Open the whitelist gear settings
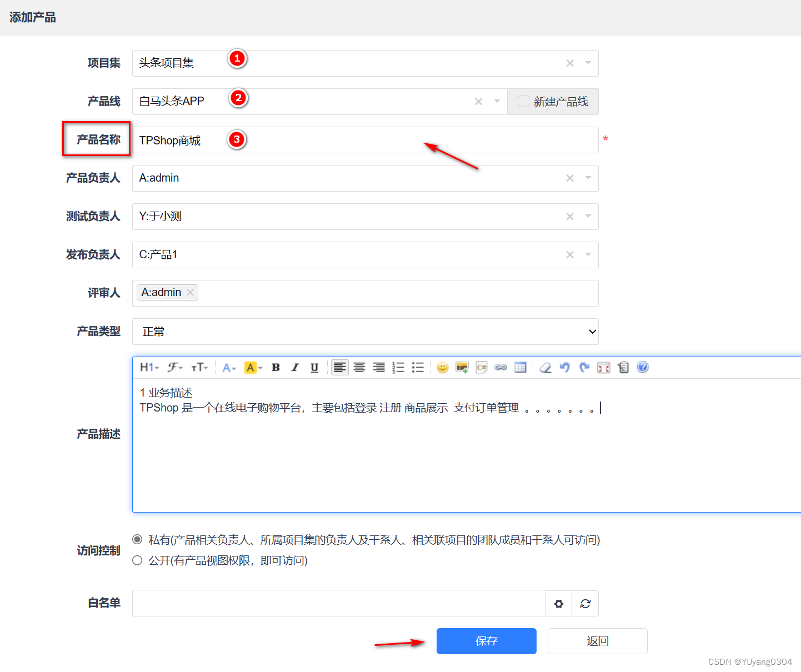 (559, 604)
